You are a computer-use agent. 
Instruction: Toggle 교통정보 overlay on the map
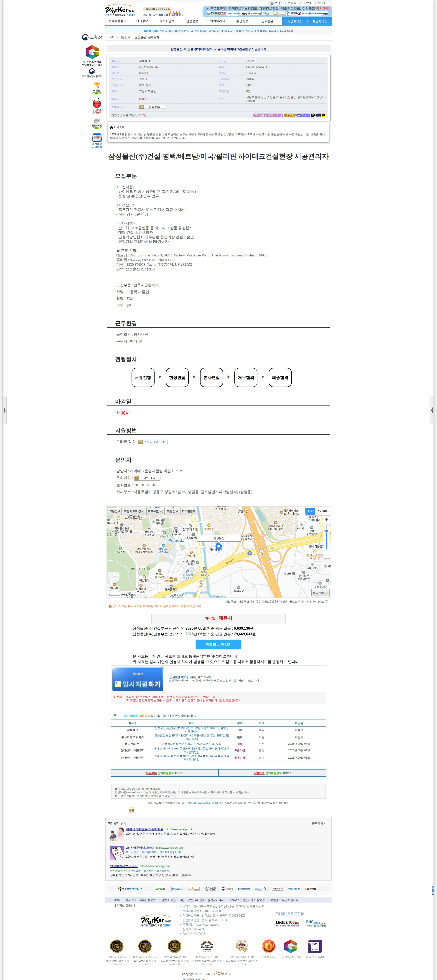click(x=114, y=511)
